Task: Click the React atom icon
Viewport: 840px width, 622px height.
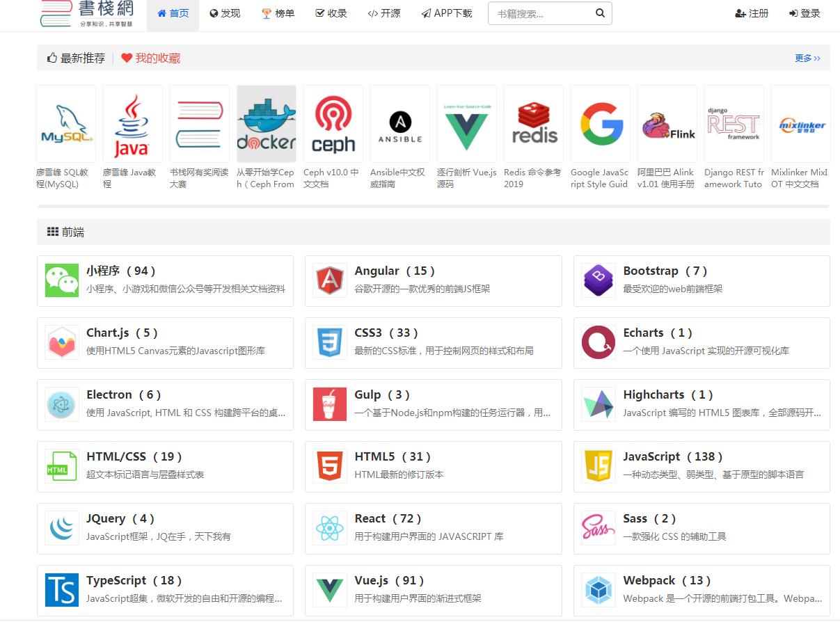Action: (329, 529)
